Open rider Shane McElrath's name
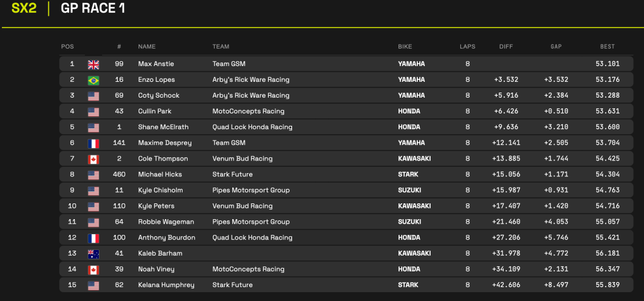Screen dimensions: 644x301 click(x=162, y=127)
